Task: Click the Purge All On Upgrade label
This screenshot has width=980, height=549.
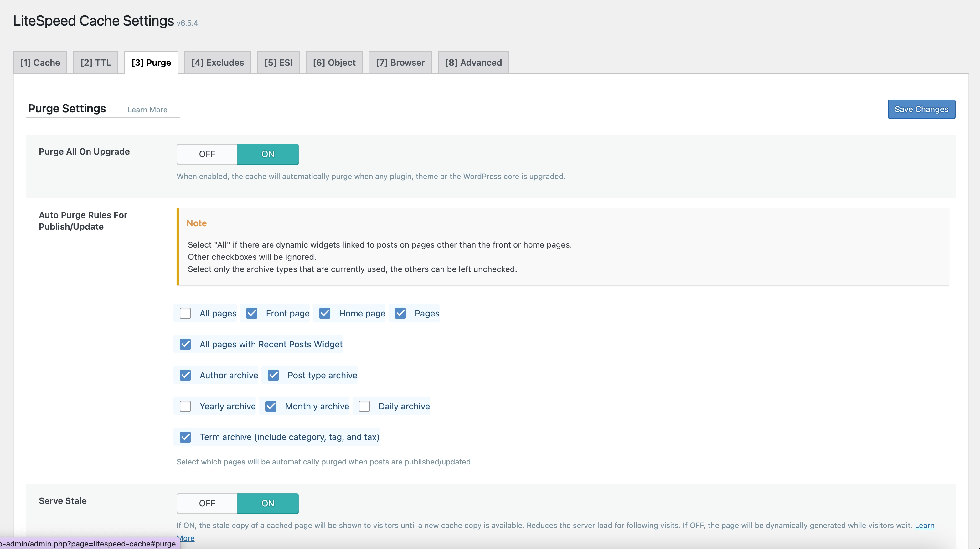Action: pyautogui.click(x=84, y=152)
